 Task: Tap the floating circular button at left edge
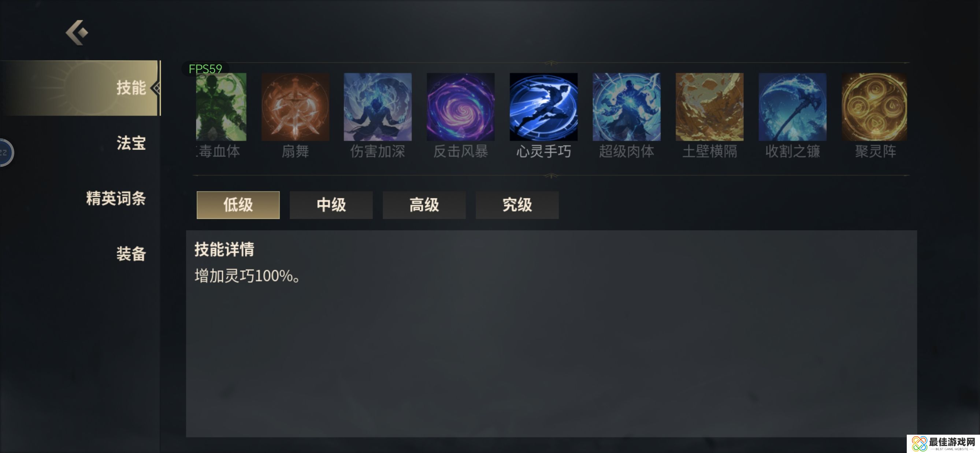click(x=6, y=153)
